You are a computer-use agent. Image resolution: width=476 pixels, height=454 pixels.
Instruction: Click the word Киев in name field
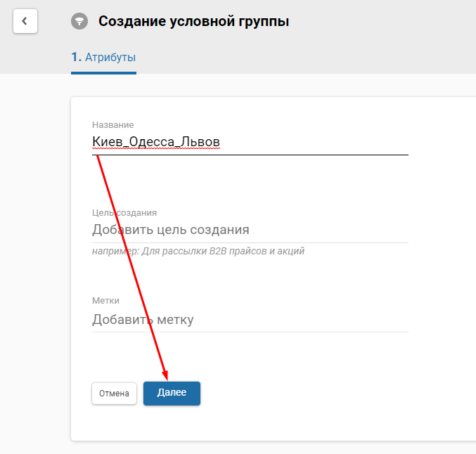tap(105, 142)
